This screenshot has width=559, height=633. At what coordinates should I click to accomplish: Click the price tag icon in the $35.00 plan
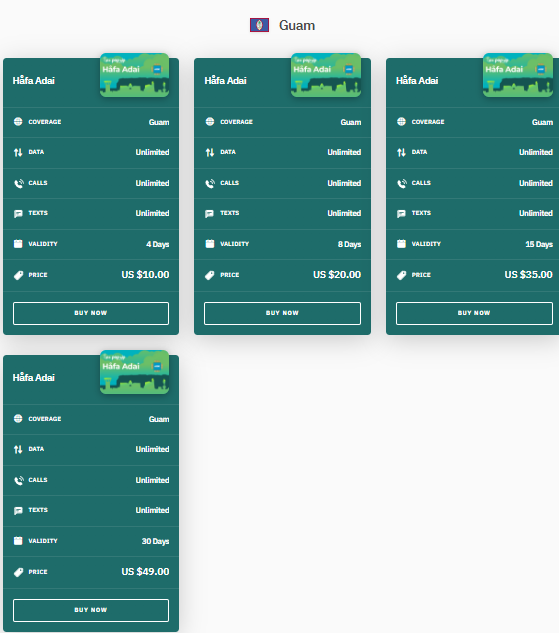point(401,275)
